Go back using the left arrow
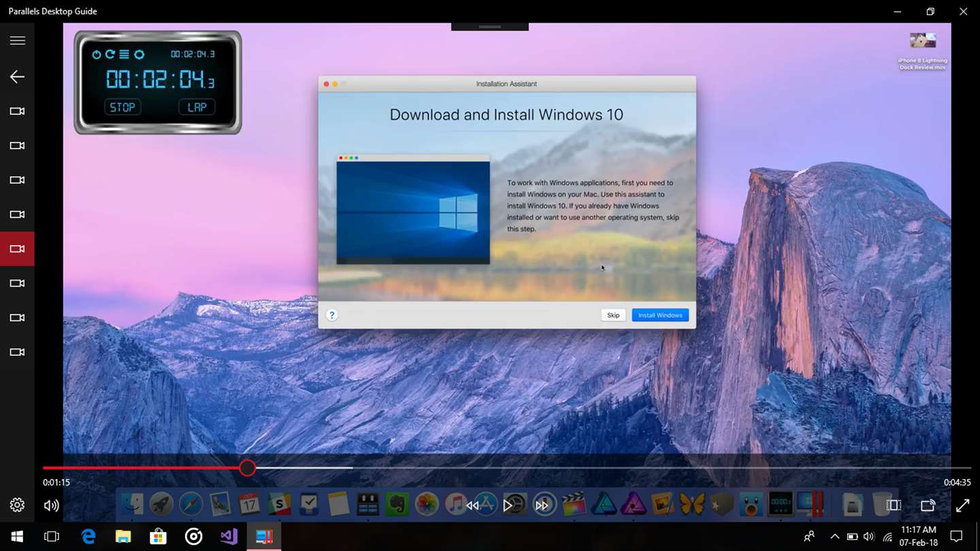This screenshot has width=980, height=551. pyautogui.click(x=17, y=77)
